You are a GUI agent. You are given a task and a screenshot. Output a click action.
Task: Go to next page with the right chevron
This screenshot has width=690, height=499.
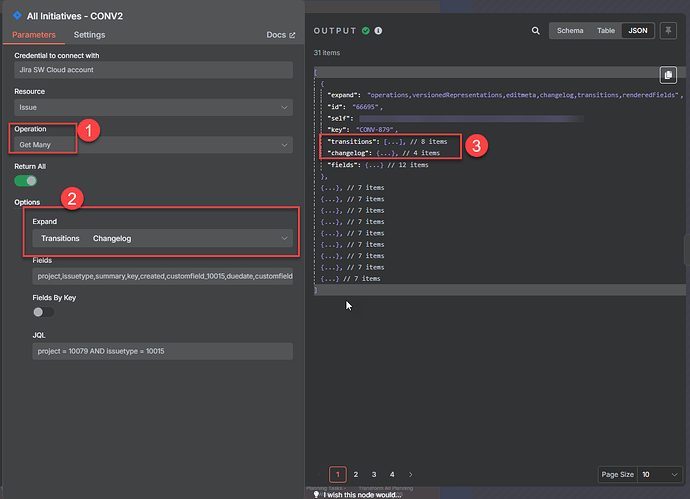tap(410, 474)
